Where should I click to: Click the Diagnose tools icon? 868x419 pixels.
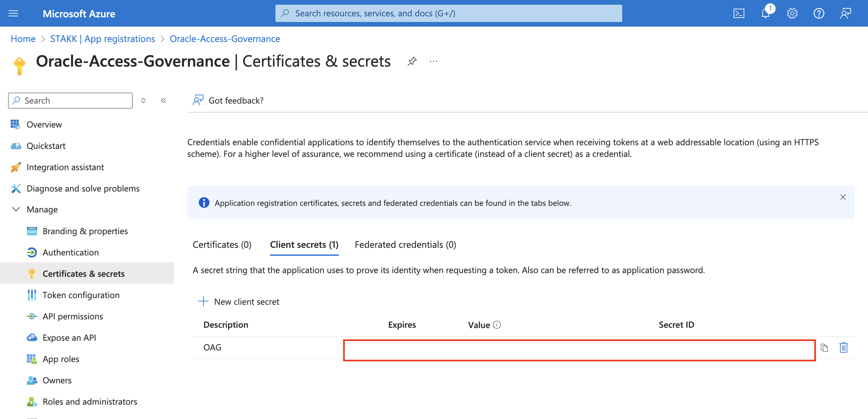point(15,188)
